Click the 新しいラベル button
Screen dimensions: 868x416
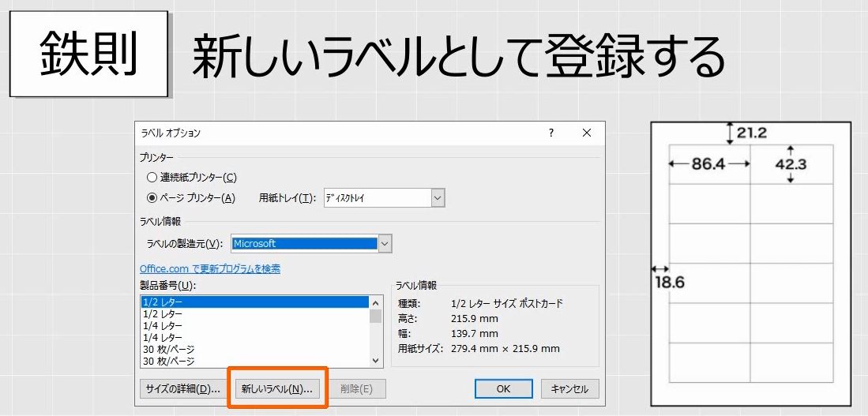point(277,389)
